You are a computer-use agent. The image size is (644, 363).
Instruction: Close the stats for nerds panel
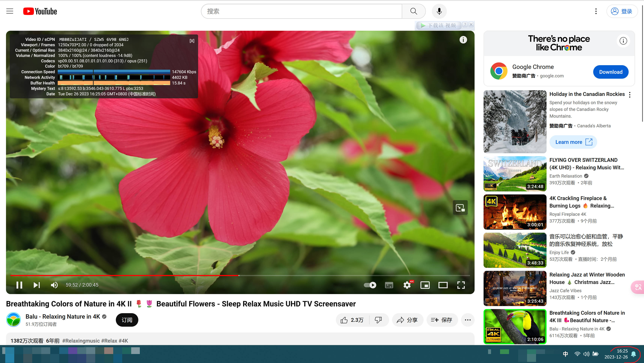192,41
